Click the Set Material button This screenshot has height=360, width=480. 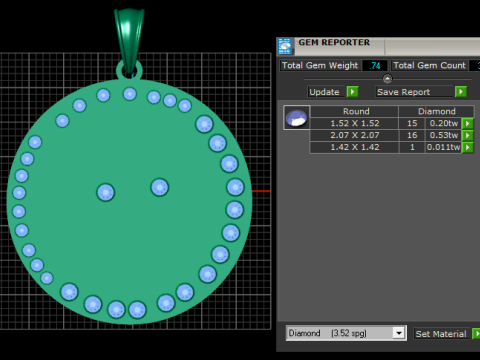[441, 334]
